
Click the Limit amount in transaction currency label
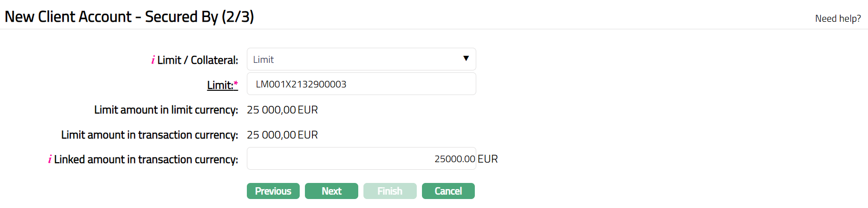[x=149, y=135]
